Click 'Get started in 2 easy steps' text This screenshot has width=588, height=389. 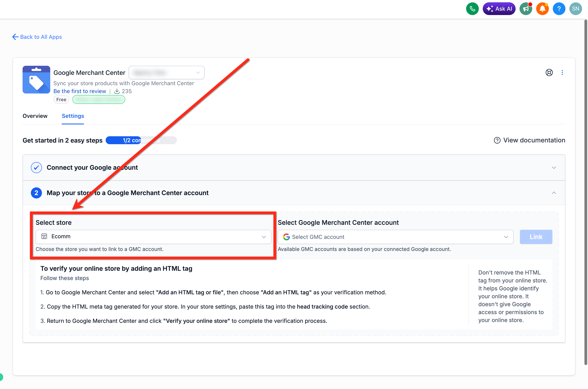[x=63, y=140]
